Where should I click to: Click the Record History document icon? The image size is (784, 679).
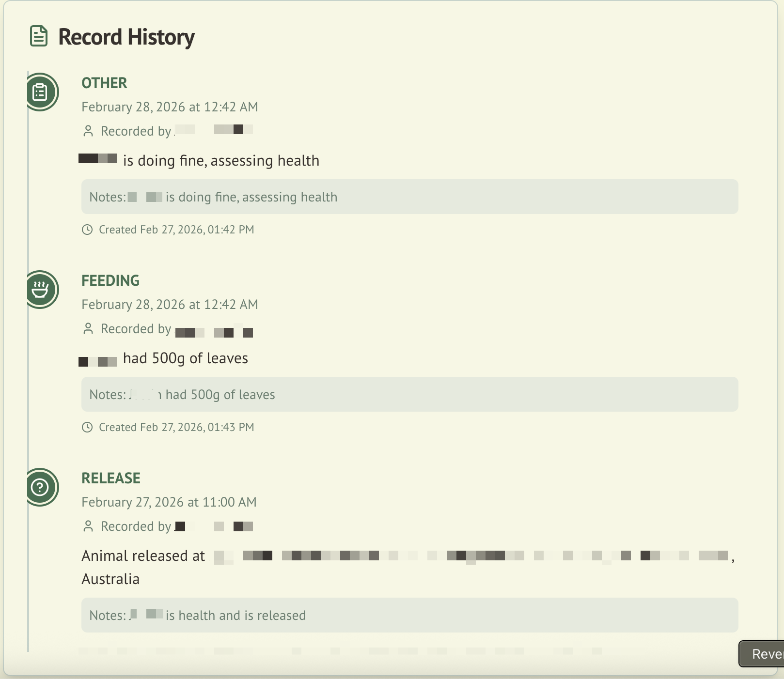click(x=39, y=36)
